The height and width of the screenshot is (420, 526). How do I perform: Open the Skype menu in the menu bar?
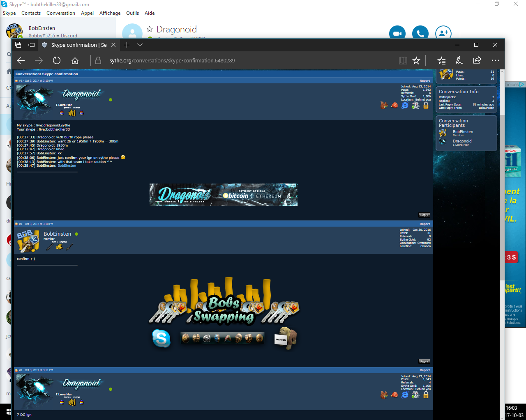pyautogui.click(x=9, y=13)
